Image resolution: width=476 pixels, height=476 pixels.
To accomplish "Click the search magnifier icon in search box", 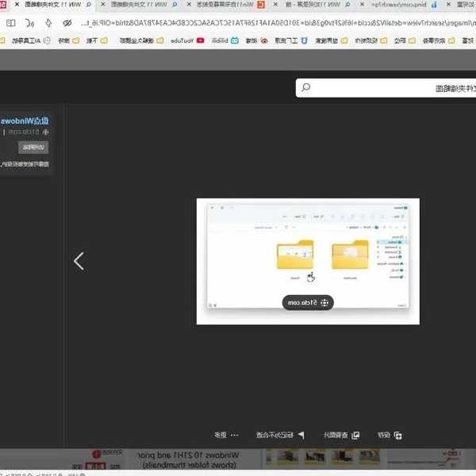I will 305,87.
